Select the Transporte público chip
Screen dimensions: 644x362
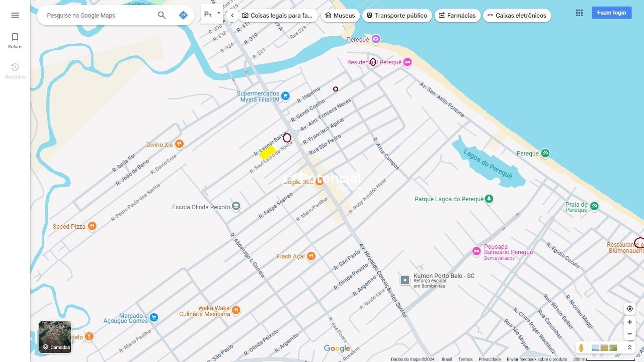[x=397, y=16]
